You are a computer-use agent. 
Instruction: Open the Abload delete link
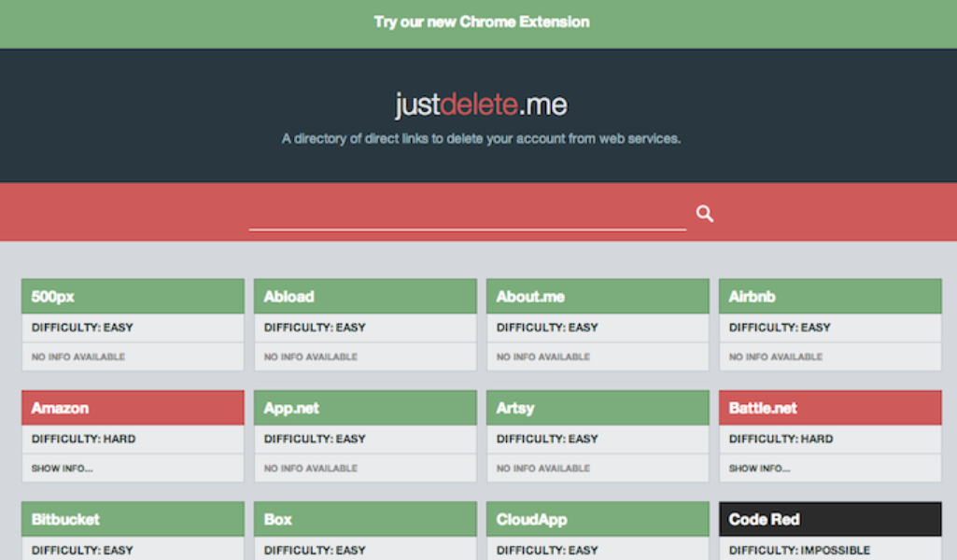(365, 297)
